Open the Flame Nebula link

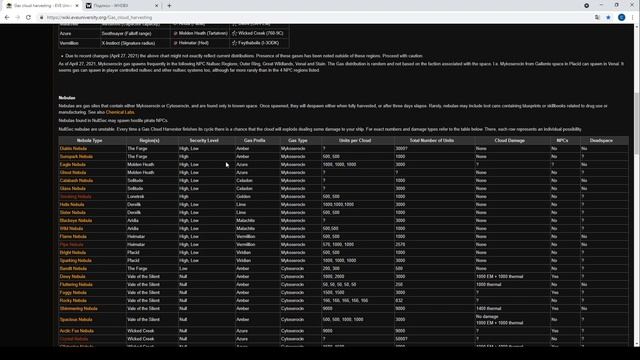tap(73, 236)
